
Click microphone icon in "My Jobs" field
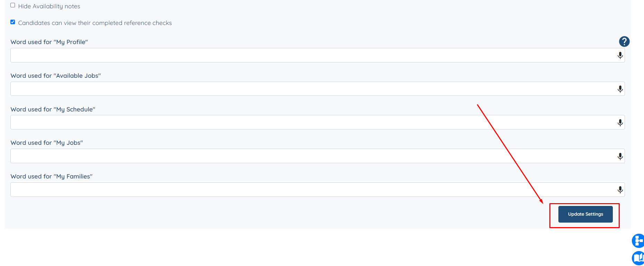click(x=620, y=156)
